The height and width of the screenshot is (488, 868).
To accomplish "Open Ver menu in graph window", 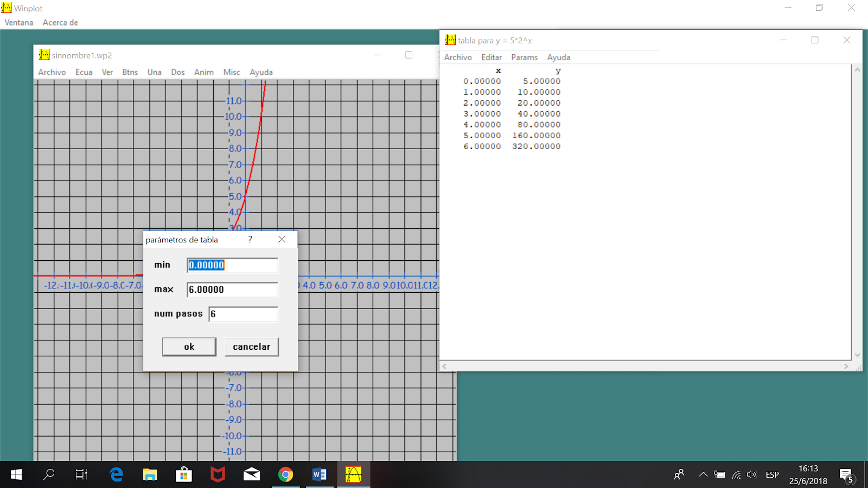I will click(107, 72).
